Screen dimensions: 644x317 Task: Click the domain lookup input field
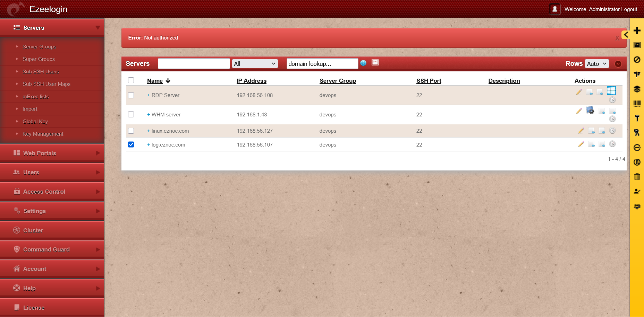(322, 64)
